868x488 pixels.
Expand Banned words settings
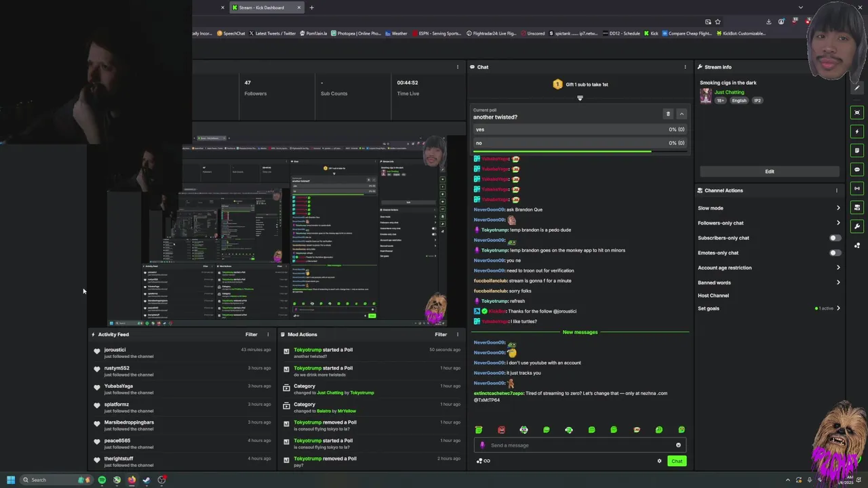(769, 283)
